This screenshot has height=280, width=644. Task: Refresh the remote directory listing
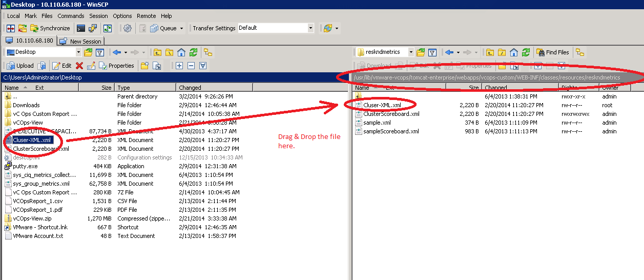(x=526, y=52)
